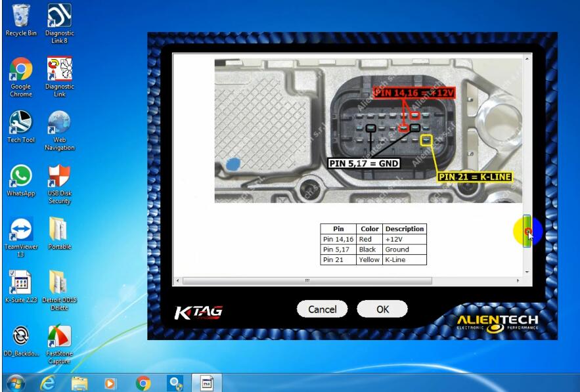Screen dimensions: 580x392
Task: Open the Web Navigation shortcut
Action: (60, 121)
